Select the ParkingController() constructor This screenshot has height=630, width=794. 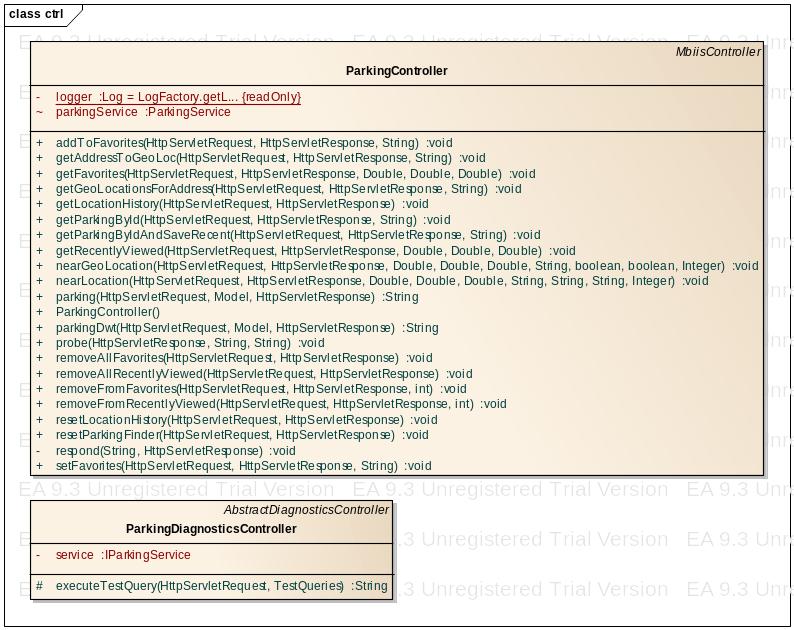tap(108, 312)
